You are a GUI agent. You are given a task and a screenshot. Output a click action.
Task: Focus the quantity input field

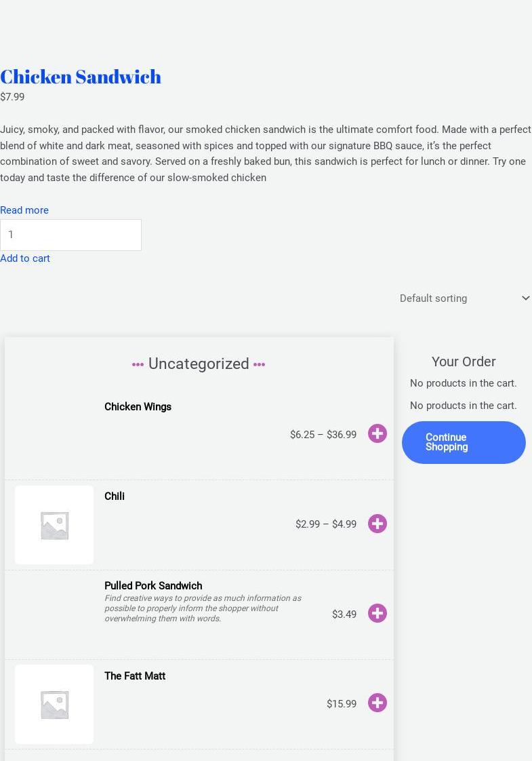[x=70, y=235]
